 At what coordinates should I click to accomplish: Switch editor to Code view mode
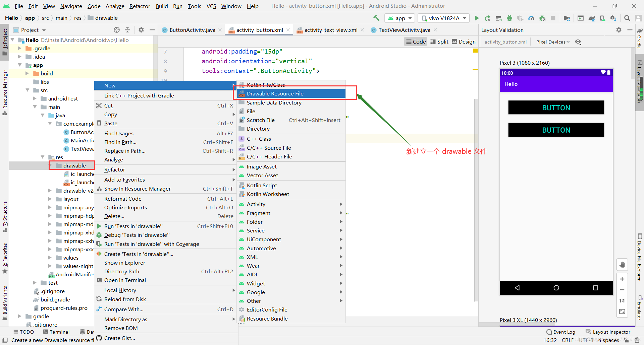coord(416,42)
